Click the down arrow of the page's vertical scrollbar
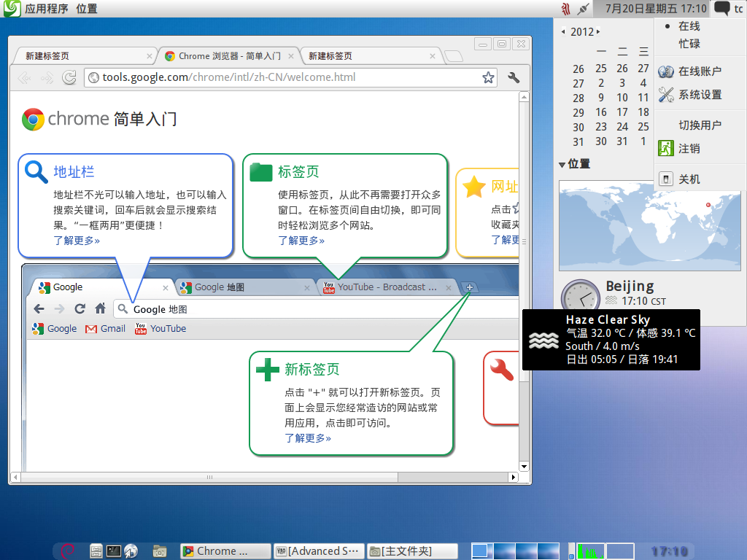Viewport: 747px width, 560px height. point(524,467)
